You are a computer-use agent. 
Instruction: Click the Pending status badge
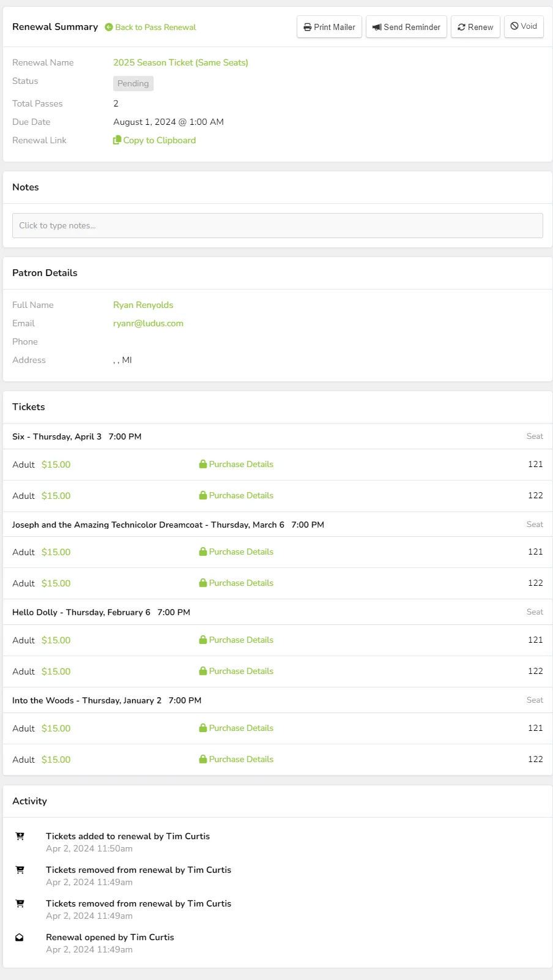click(x=133, y=83)
